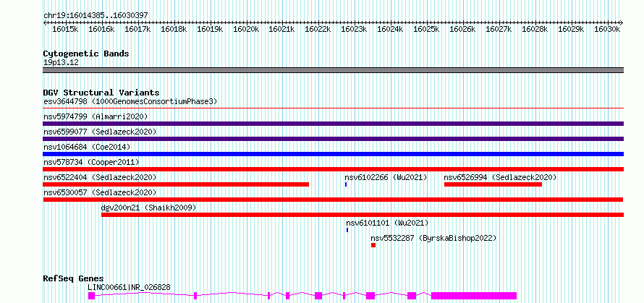Open the nsv6526994 (Sedlazeck2020) label

pyautogui.click(x=500, y=177)
